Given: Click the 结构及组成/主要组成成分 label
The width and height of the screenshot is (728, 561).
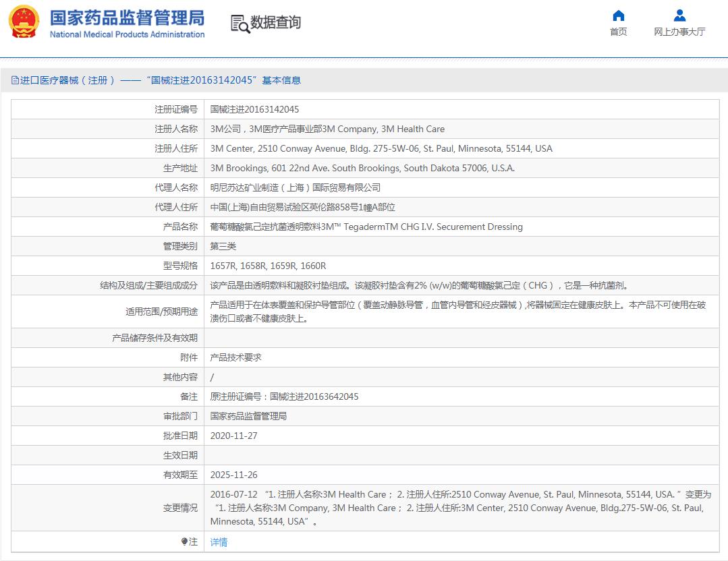Looking at the screenshot, I should [x=148, y=285].
